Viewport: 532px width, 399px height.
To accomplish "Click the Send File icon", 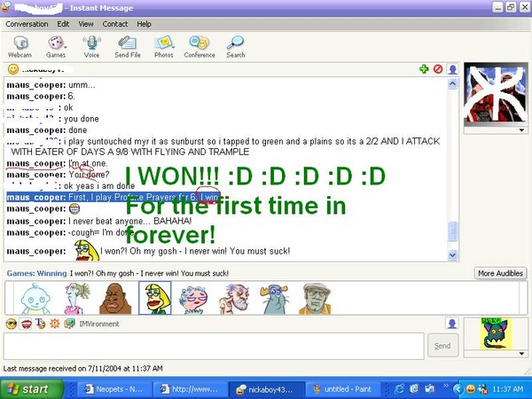I will pos(128,46).
